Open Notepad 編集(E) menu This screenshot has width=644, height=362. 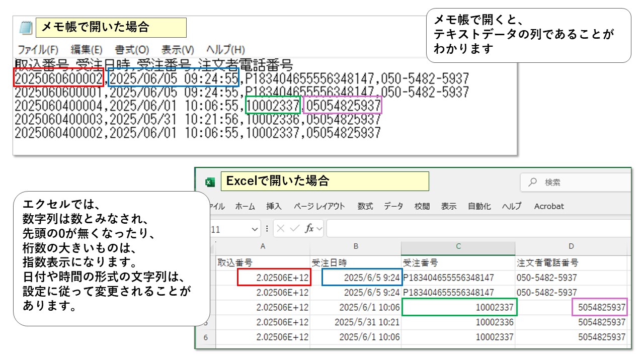(87, 50)
